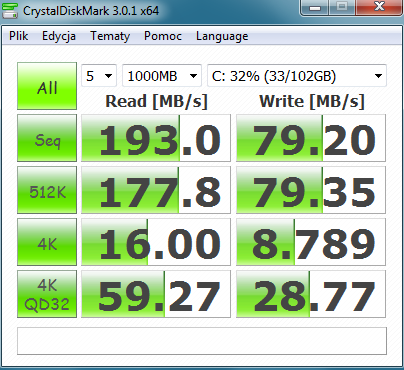Start the 512K benchmark test

(x=47, y=190)
